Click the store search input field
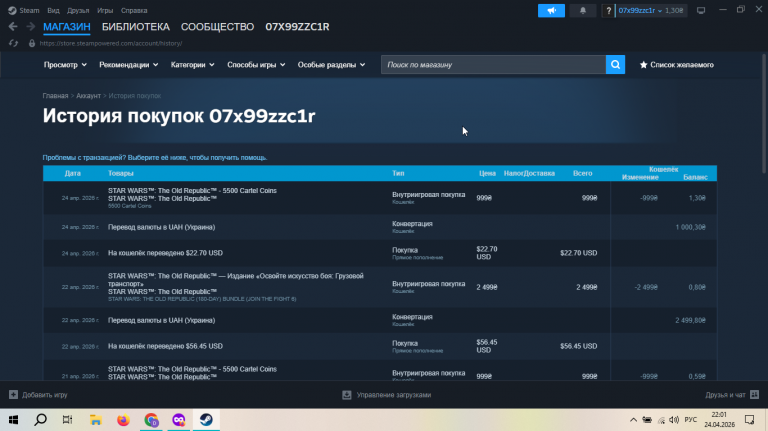Image resolution: width=768 pixels, height=431 pixels. [493, 65]
